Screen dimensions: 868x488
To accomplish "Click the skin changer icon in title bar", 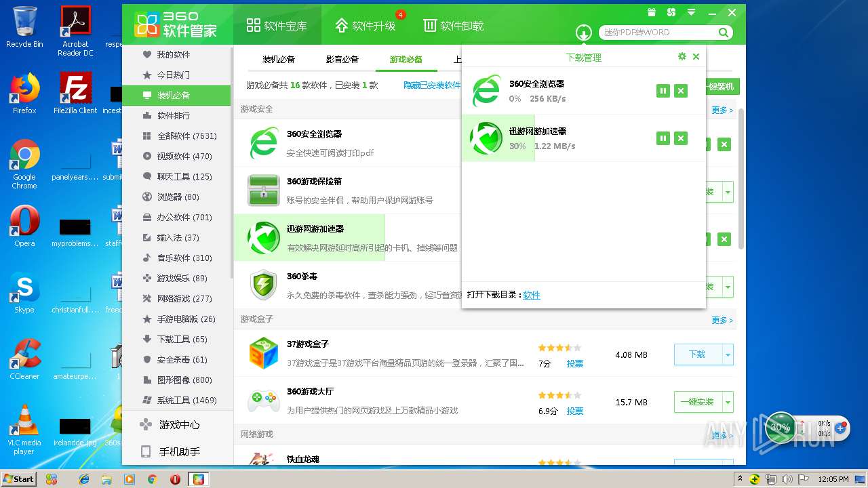I will (671, 12).
